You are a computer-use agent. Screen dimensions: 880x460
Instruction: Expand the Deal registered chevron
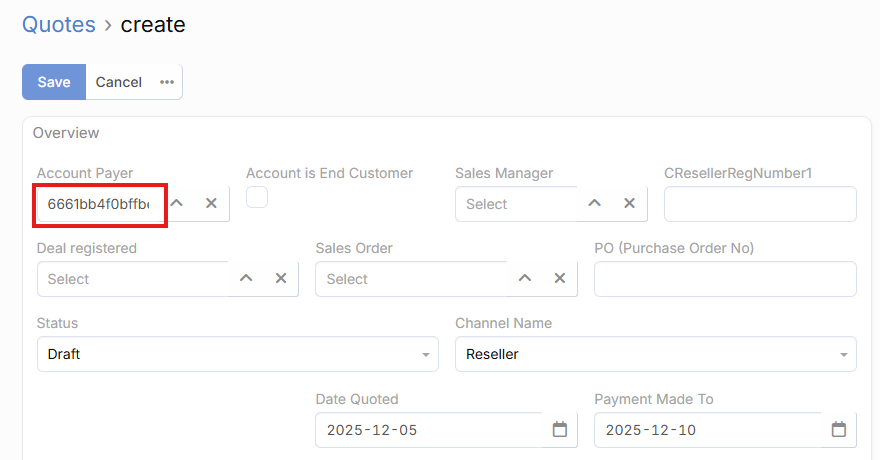(246, 278)
